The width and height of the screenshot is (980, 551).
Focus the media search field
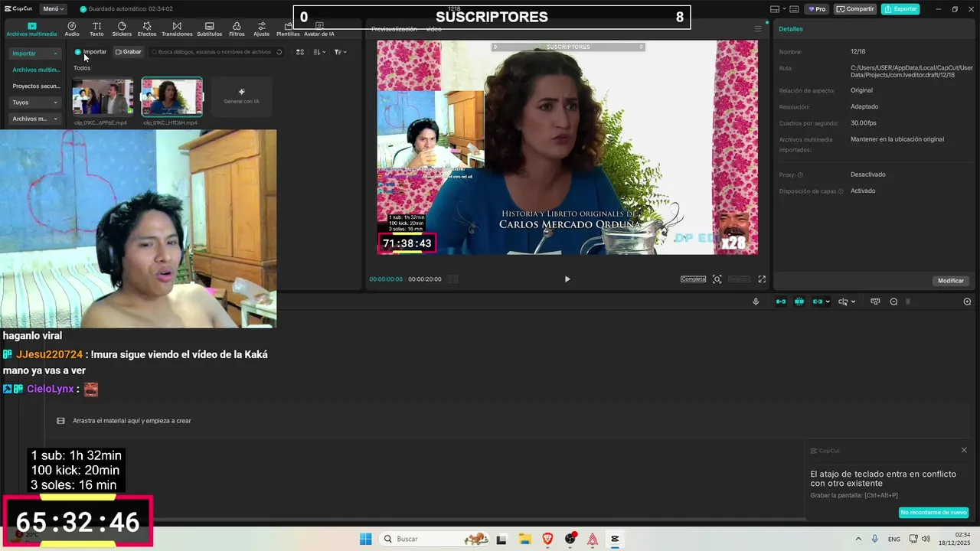point(217,52)
